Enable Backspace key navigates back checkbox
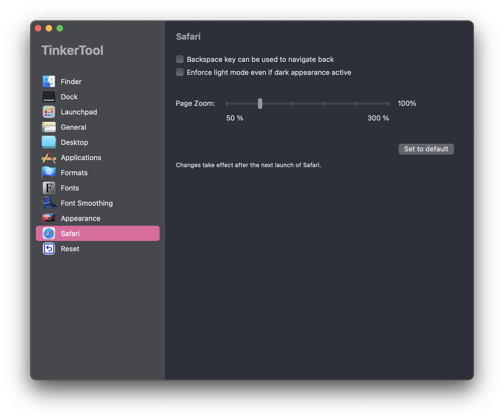Image resolution: width=504 pixels, height=420 pixels. (x=180, y=59)
